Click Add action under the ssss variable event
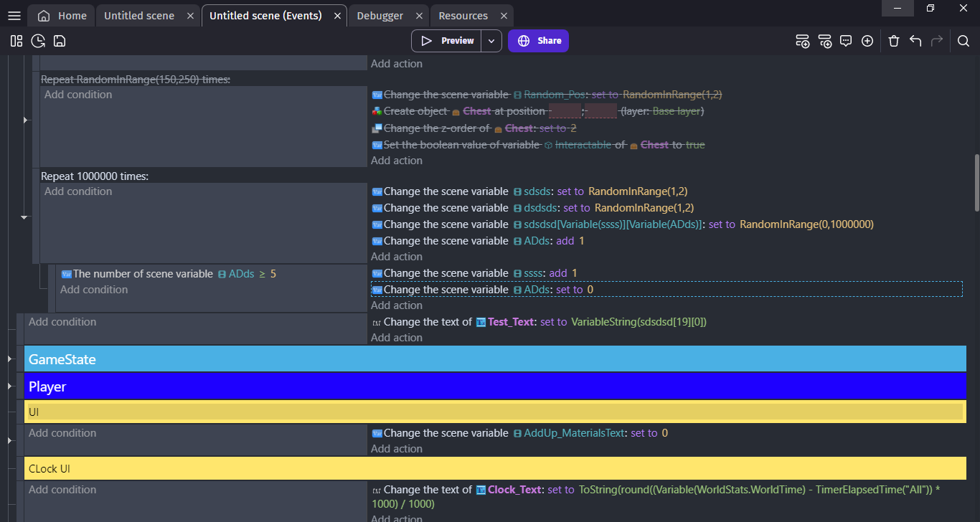Viewport: 980px width, 522px height. [397, 305]
